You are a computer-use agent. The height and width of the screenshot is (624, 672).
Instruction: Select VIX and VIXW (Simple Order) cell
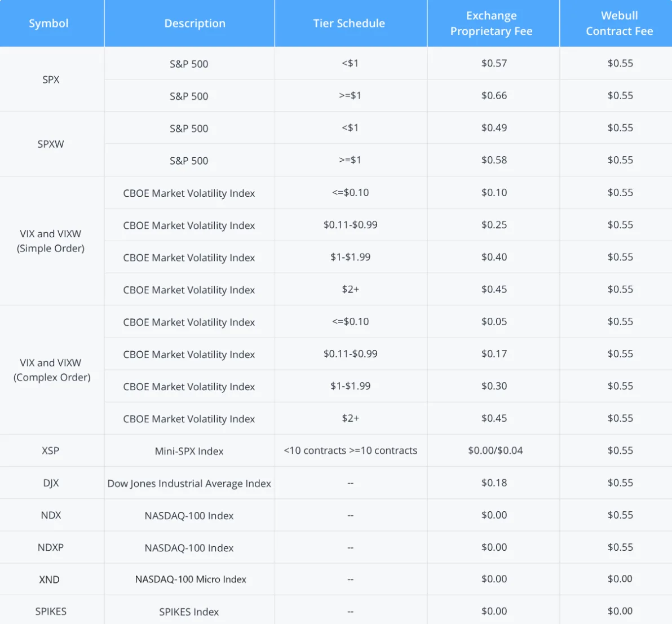51,241
